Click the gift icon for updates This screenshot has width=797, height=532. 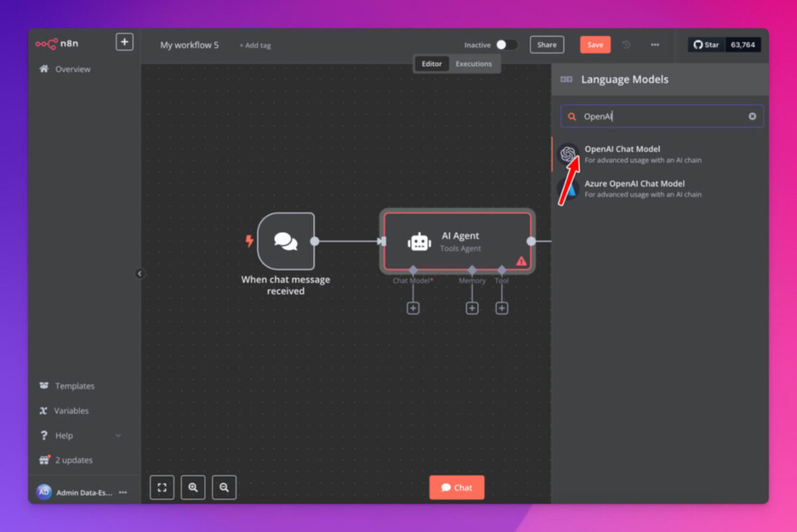[x=44, y=460]
